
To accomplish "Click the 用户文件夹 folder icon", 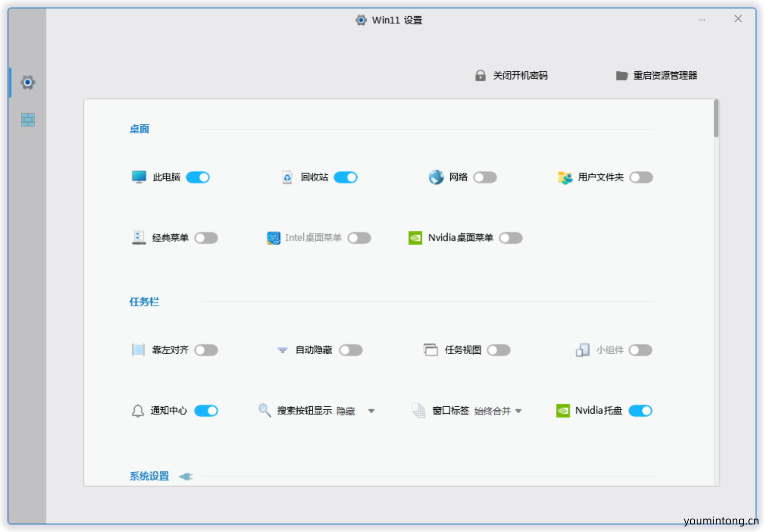I will 565,177.
